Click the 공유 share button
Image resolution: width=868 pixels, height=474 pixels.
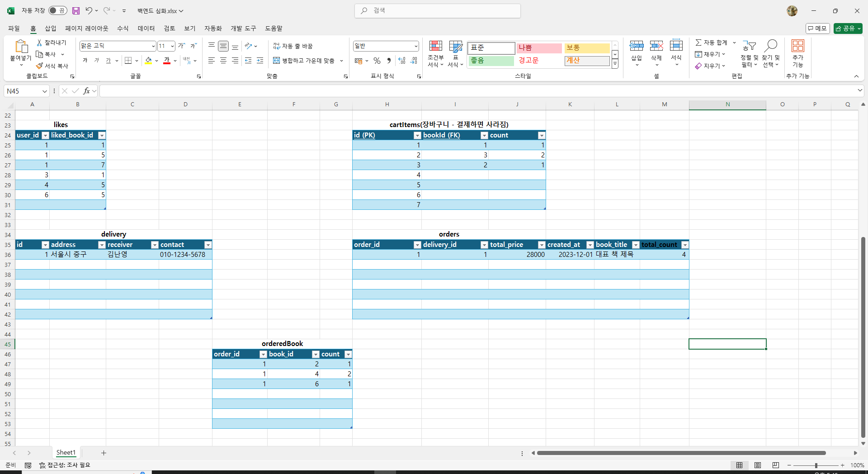pyautogui.click(x=848, y=28)
